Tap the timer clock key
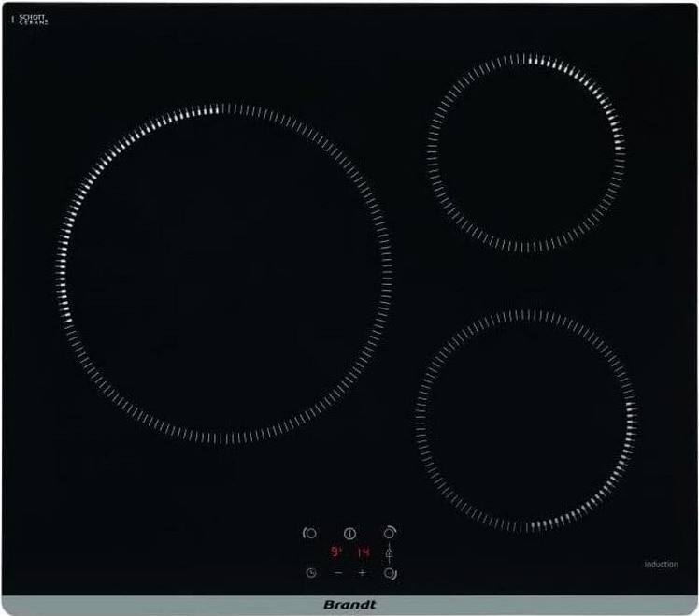 pyautogui.click(x=311, y=573)
